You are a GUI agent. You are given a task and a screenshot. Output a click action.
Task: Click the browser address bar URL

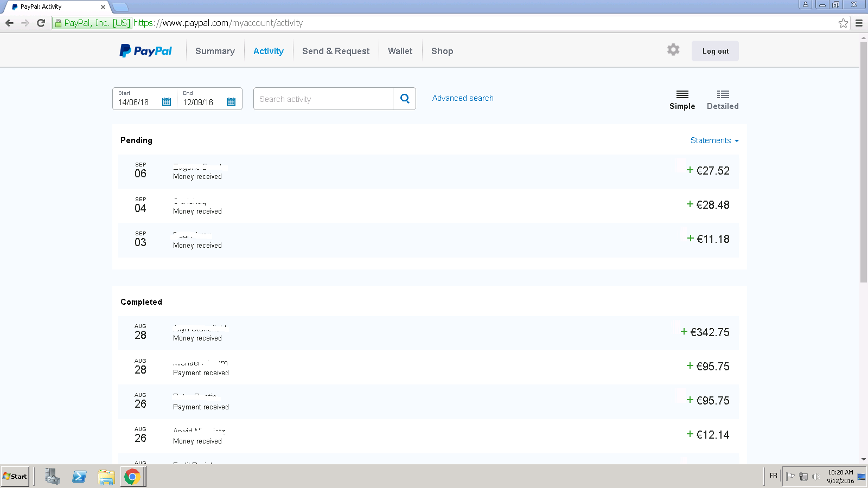tap(218, 23)
